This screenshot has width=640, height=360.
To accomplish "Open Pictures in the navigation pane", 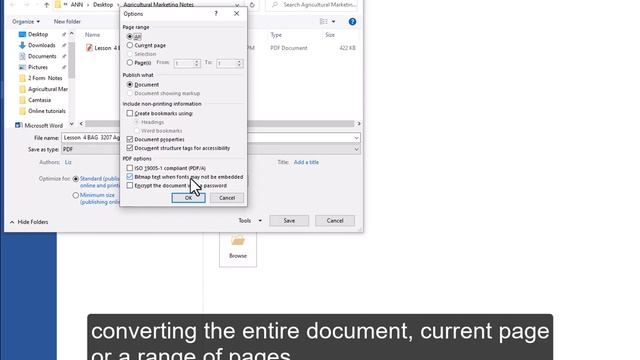I will 38,67.
